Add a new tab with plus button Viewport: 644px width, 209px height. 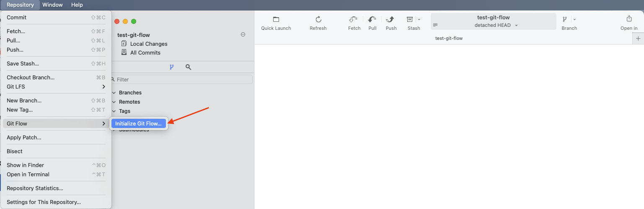[x=638, y=39]
